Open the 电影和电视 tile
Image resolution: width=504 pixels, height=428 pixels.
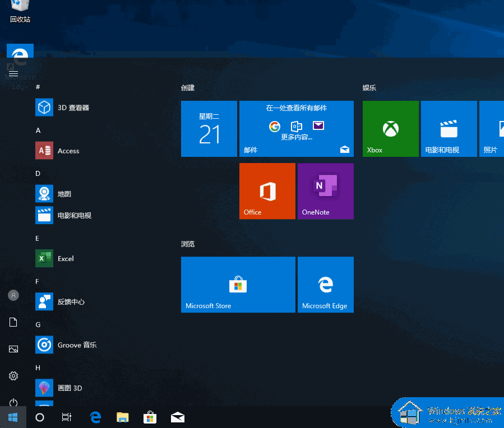coord(448,129)
